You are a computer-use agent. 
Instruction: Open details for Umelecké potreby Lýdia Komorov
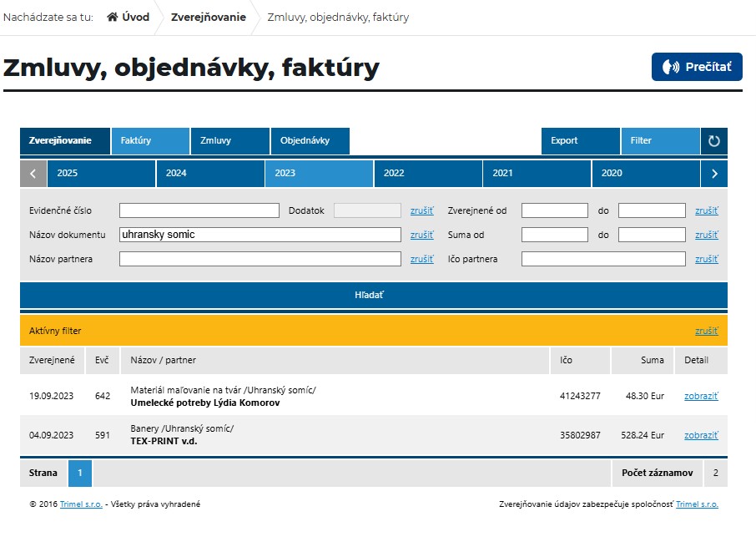click(x=701, y=396)
